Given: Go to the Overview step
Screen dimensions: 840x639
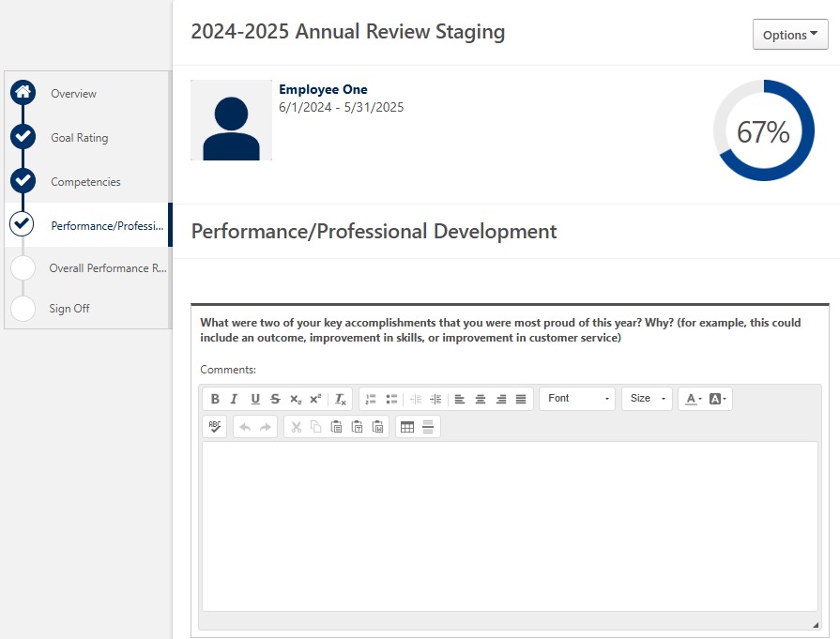Looking at the screenshot, I should [73, 94].
